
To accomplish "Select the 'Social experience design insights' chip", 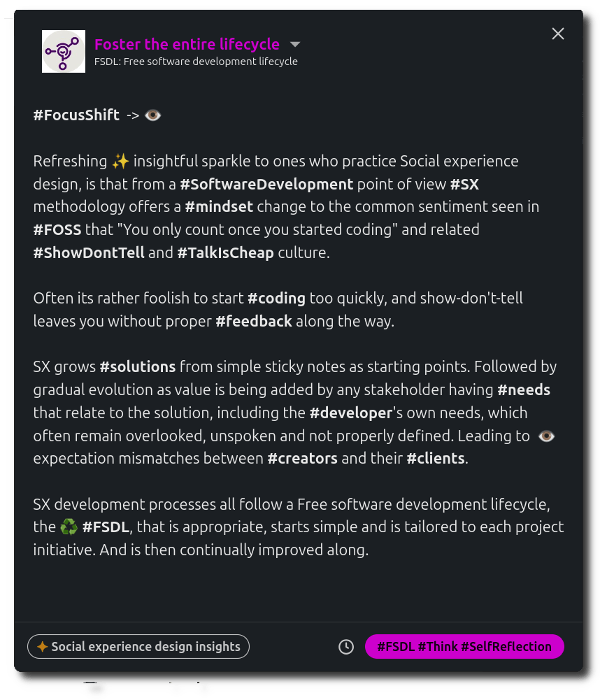I will (138, 647).
